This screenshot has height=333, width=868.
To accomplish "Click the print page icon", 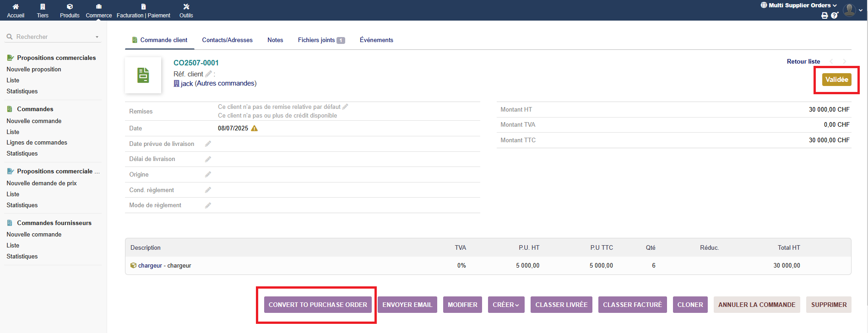I will point(825,16).
